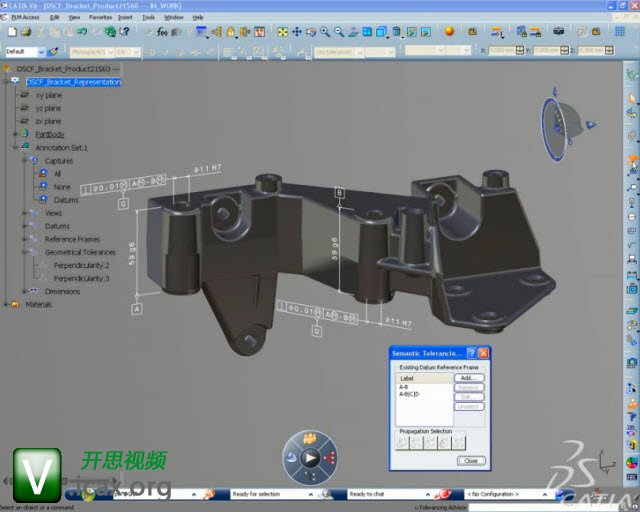The height and width of the screenshot is (512, 640).
Task: Click the help question mark in dialog
Action: click(x=470, y=353)
